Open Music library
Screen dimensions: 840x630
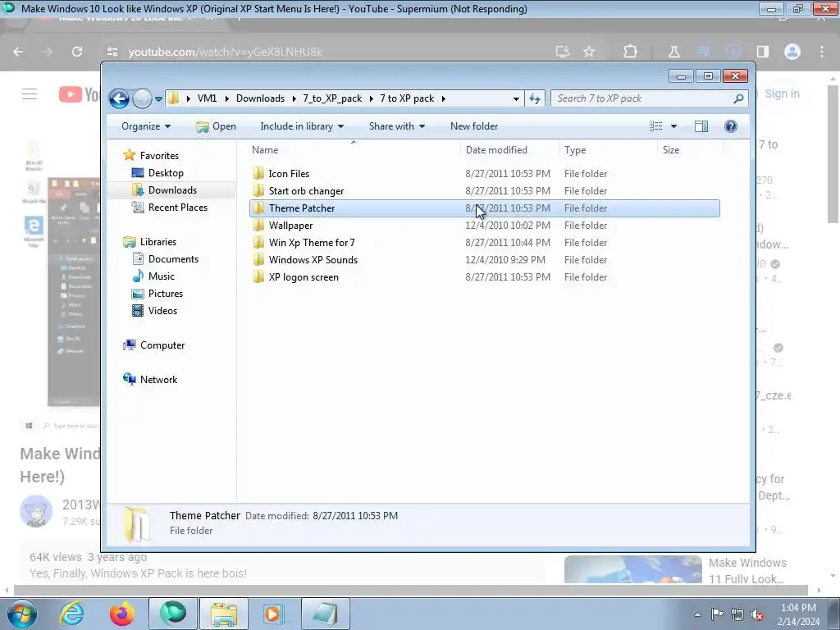pyautogui.click(x=162, y=276)
